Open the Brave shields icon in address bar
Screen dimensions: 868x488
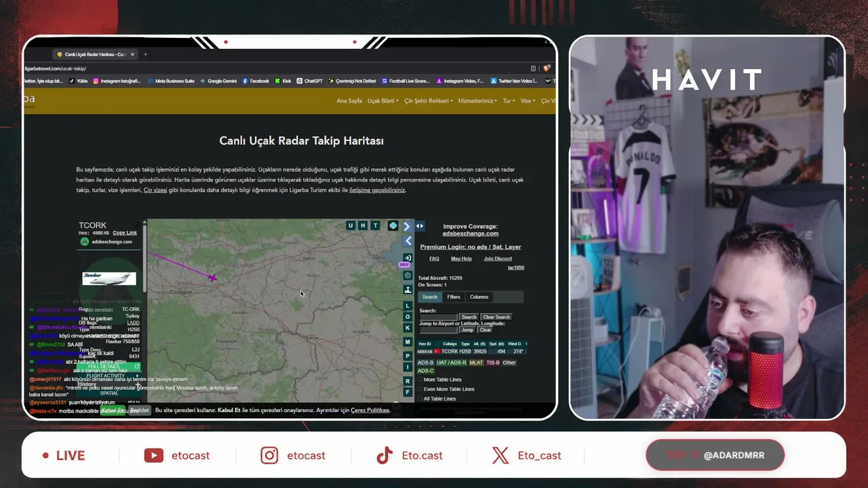pos(546,68)
